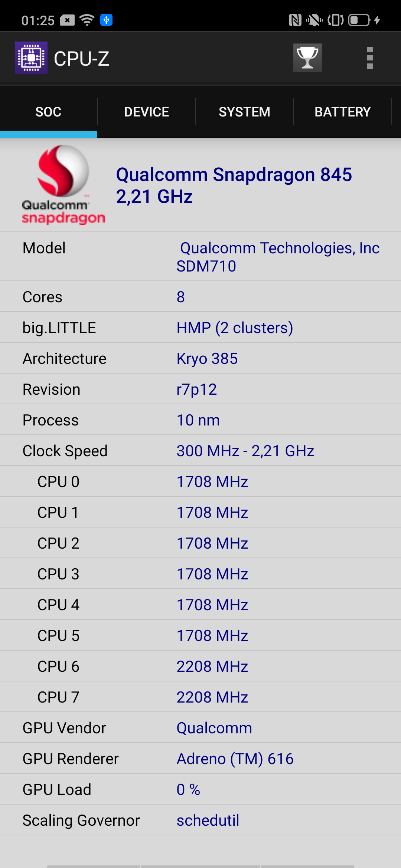The image size is (401, 868).
Task: Tap the Wi-Fi status icon
Action: tap(87, 20)
